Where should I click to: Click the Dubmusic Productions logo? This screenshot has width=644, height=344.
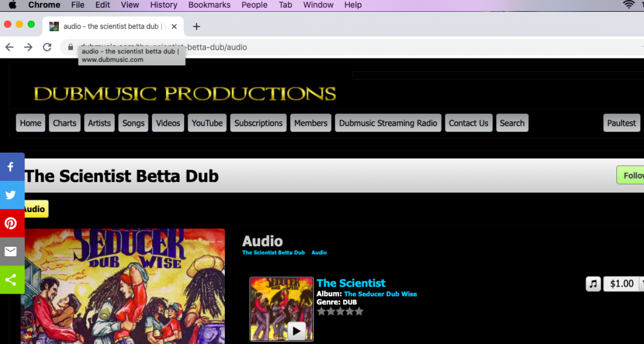coord(185,94)
